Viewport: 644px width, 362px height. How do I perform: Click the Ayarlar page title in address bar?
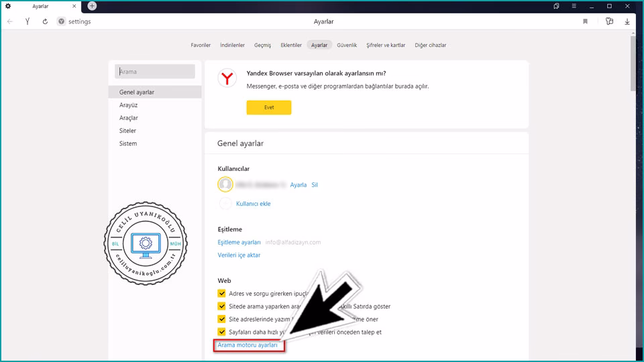pos(323,21)
